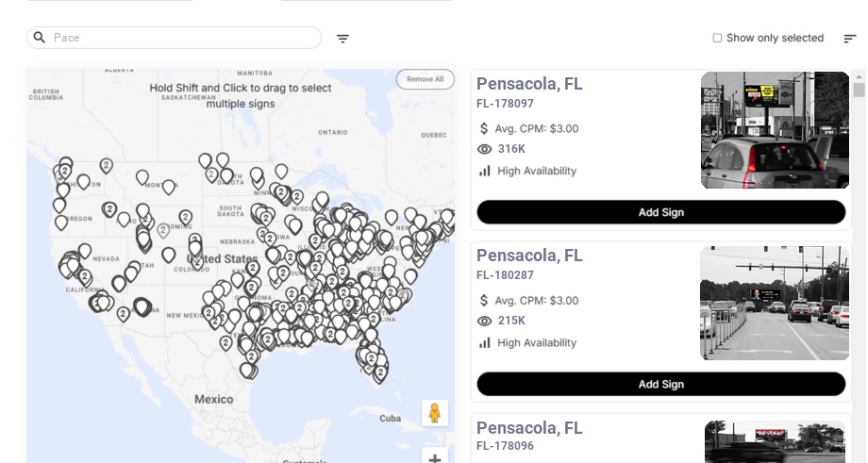Click the search magnifier icon
This screenshot has width=868, height=463.
(40, 38)
